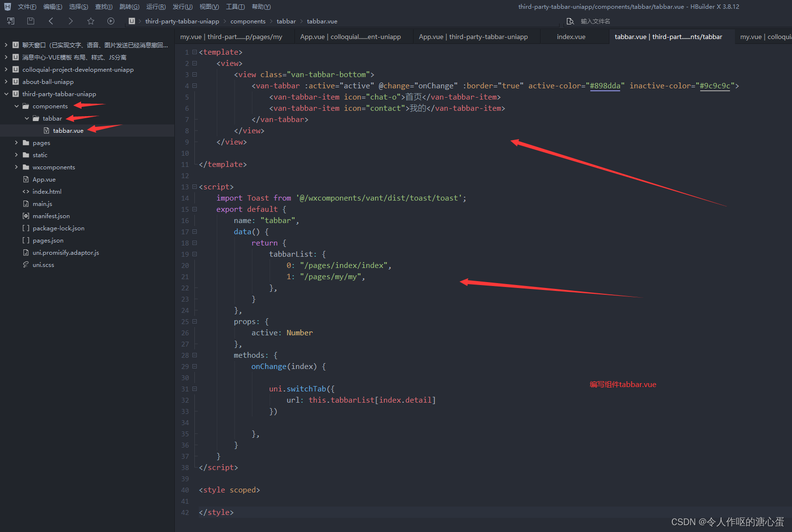Expand the pages folder chevron
The image size is (792, 532).
point(17,143)
